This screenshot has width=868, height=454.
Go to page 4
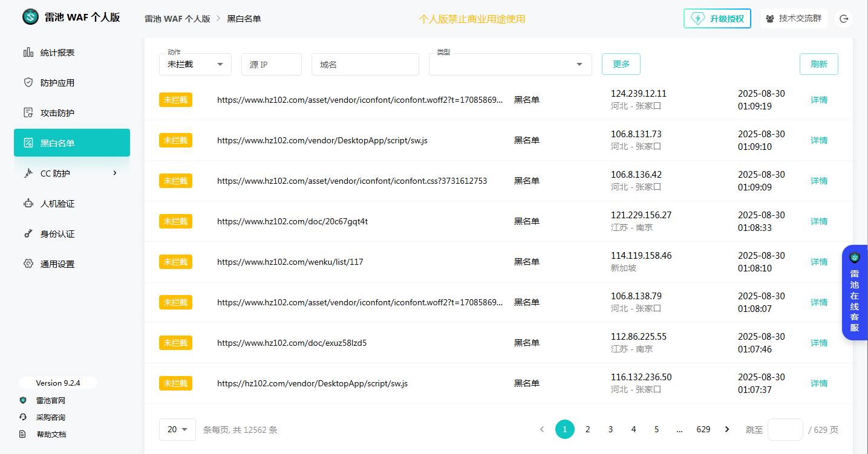pos(633,429)
